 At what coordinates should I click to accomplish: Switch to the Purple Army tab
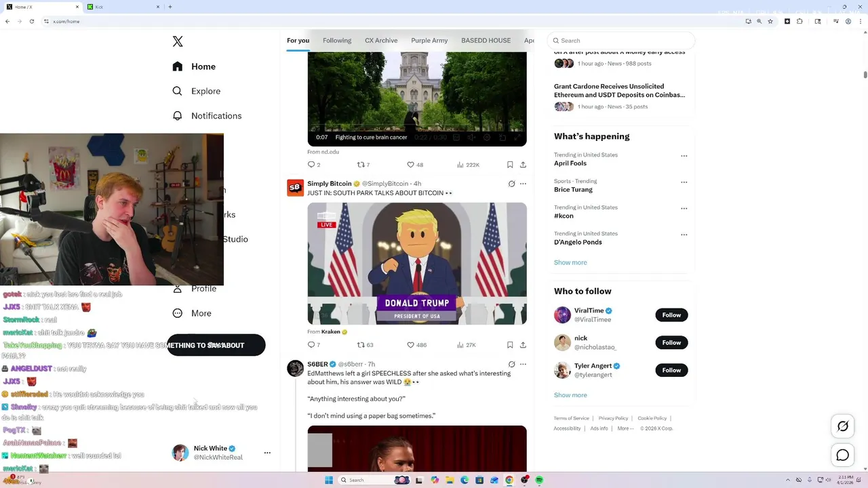coord(429,41)
